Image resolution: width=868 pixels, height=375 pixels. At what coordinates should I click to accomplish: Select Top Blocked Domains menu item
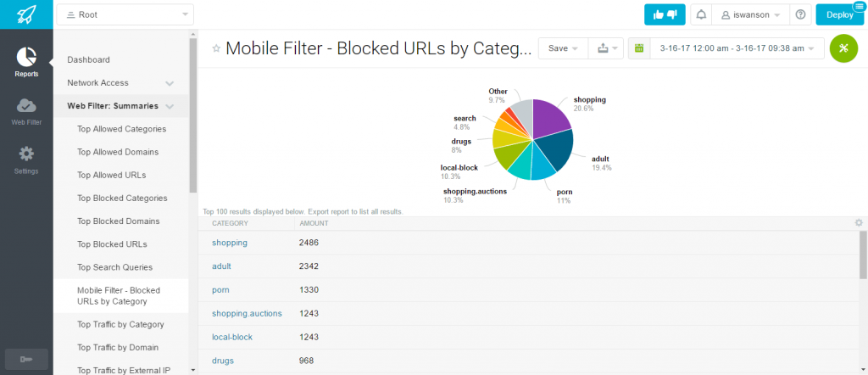pyautogui.click(x=119, y=221)
